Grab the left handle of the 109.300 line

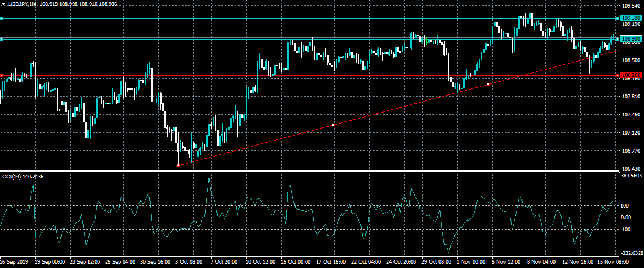(1, 19)
